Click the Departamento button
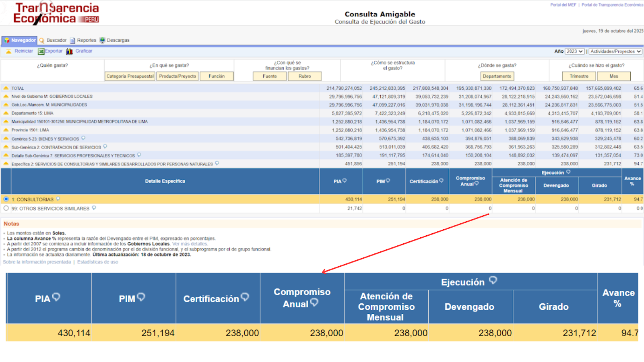Image resolution: width=644 pixels, height=362 pixels. 497,76
